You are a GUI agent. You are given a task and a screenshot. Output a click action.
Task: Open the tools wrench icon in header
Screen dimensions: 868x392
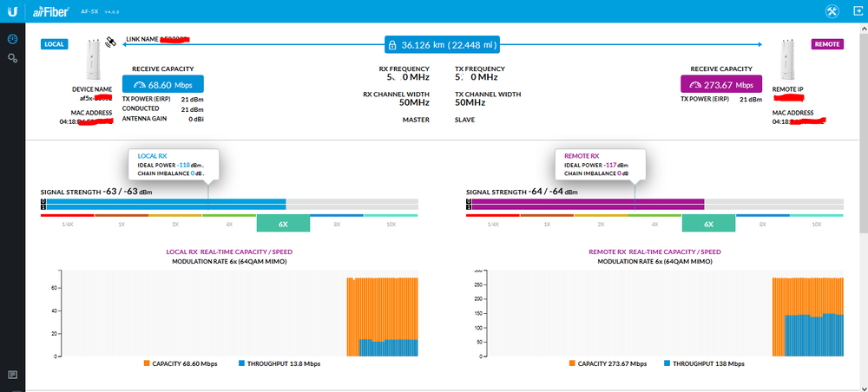coord(831,10)
